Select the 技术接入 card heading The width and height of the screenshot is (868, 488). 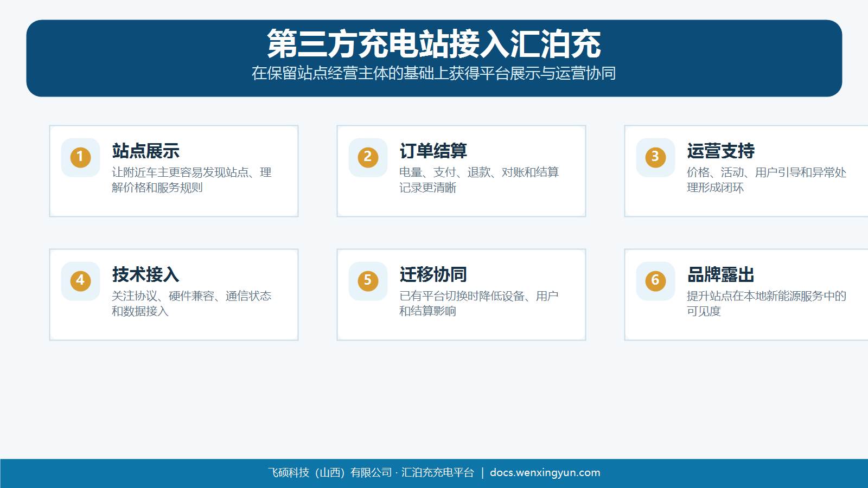[145, 274]
